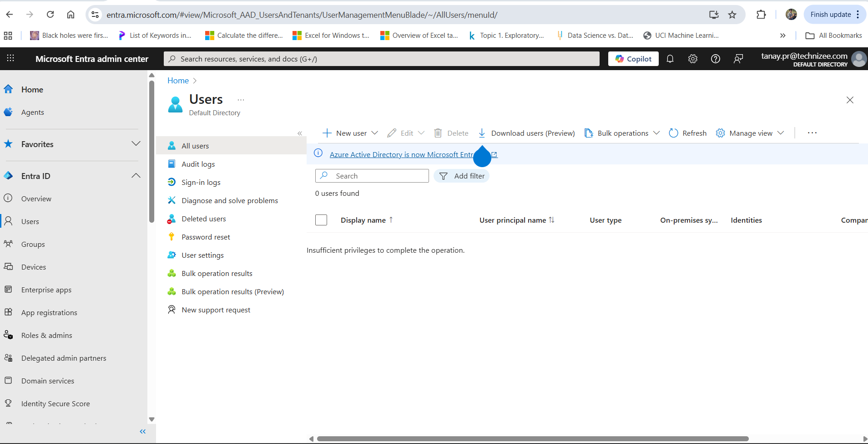Image resolution: width=868 pixels, height=444 pixels.
Task: Expand the Edit dropdown chevron
Action: [x=421, y=133]
